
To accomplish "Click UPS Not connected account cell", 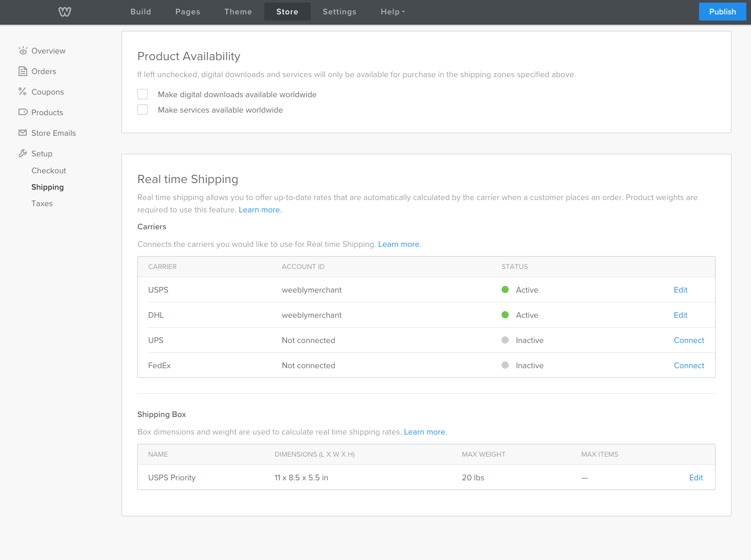I will 309,340.
